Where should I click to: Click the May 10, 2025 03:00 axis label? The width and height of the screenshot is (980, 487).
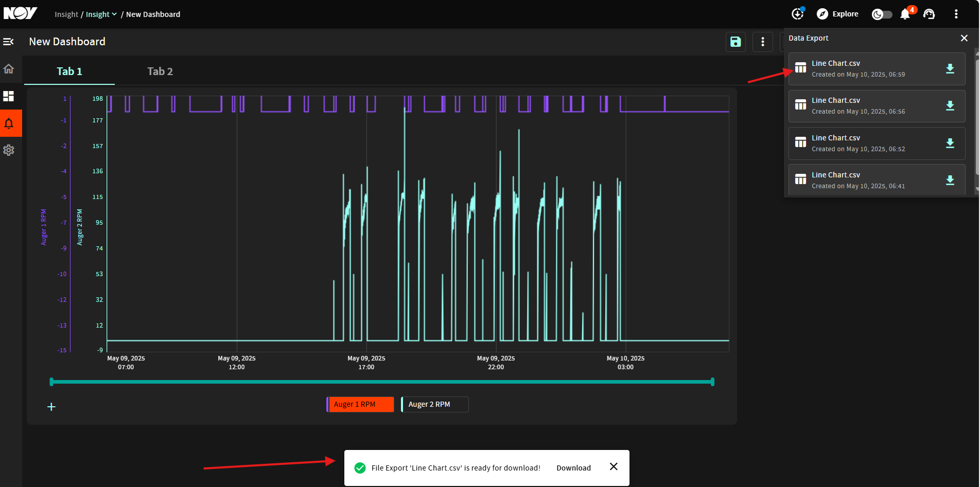click(x=625, y=363)
